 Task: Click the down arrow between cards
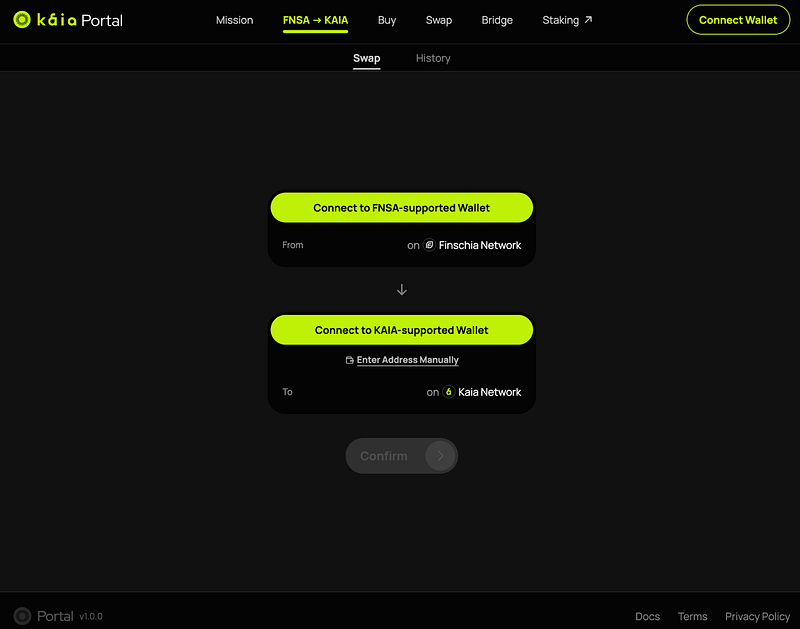pyautogui.click(x=402, y=290)
